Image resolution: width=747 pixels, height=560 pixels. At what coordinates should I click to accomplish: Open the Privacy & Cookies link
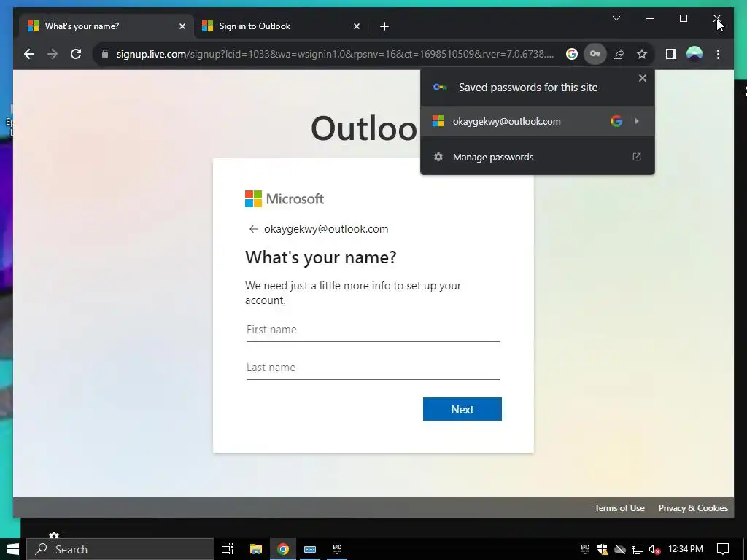pyautogui.click(x=693, y=508)
